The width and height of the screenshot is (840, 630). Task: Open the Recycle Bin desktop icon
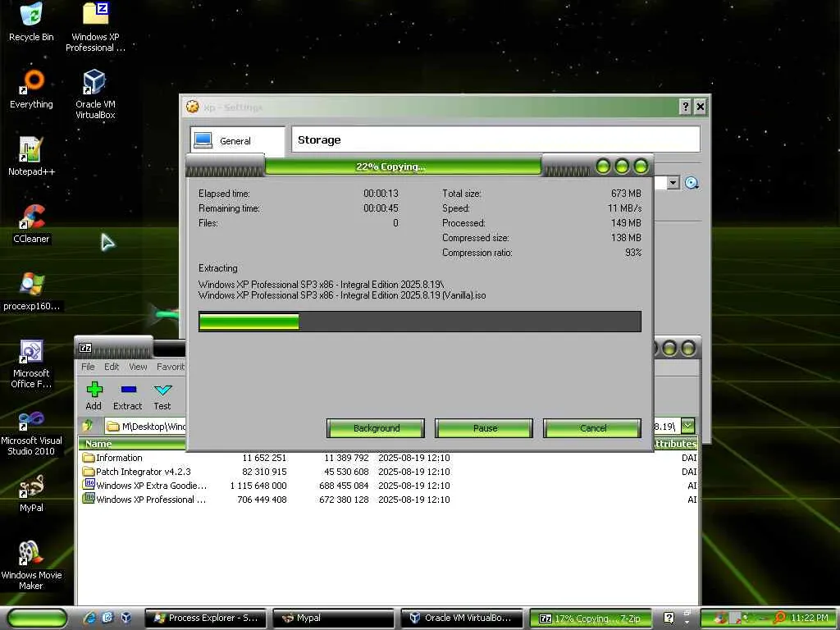click(31, 21)
